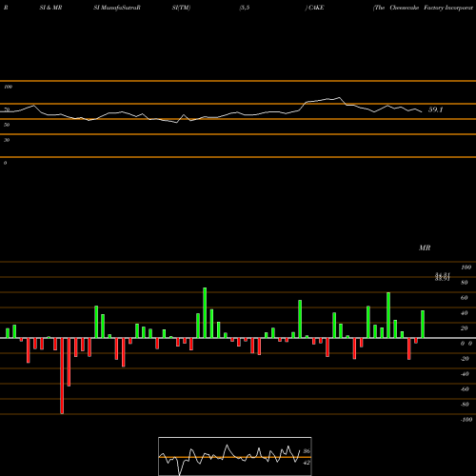Click the MR axis label 100
The image size is (476, 476).
[466, 268]
